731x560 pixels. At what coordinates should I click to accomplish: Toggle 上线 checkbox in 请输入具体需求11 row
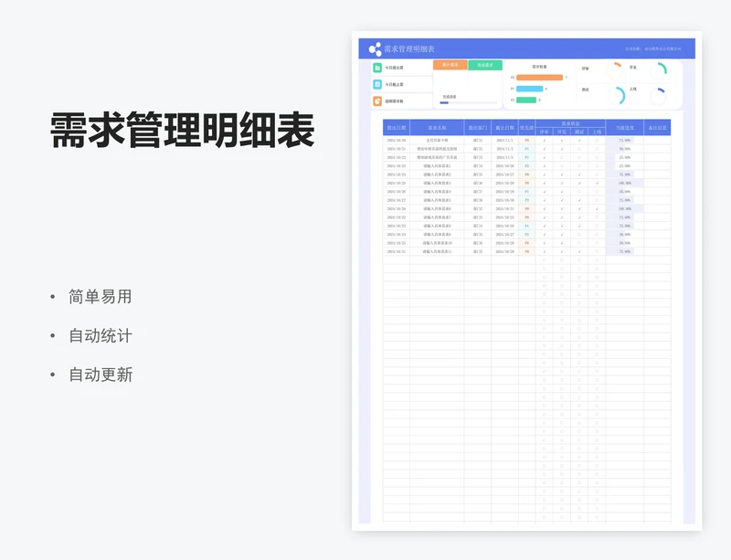pos(597,251)
